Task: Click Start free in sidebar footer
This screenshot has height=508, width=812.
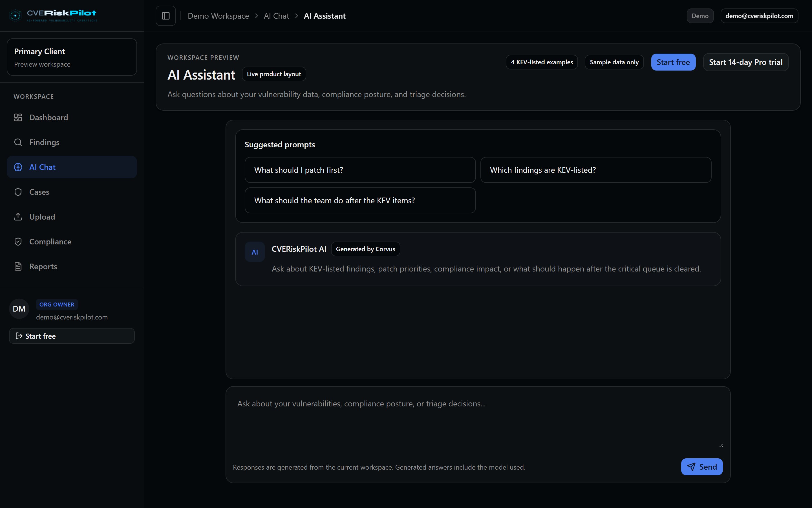Action: click(72, 336)
